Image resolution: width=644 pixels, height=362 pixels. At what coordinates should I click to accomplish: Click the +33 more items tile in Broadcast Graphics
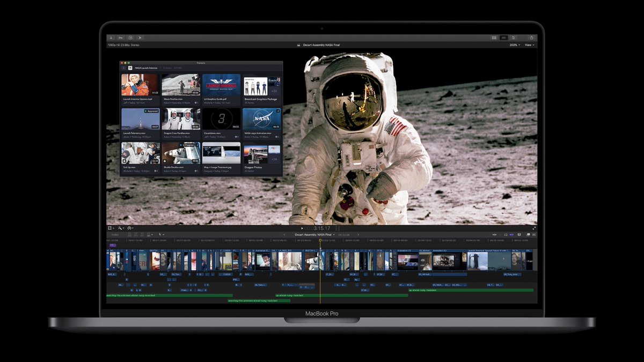[274, 91]
